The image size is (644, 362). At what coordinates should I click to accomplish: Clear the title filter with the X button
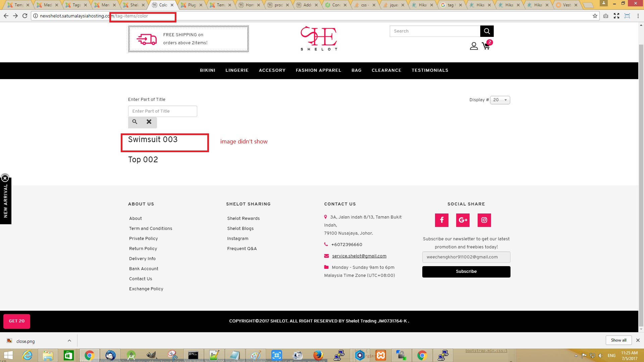coord(149,122)
